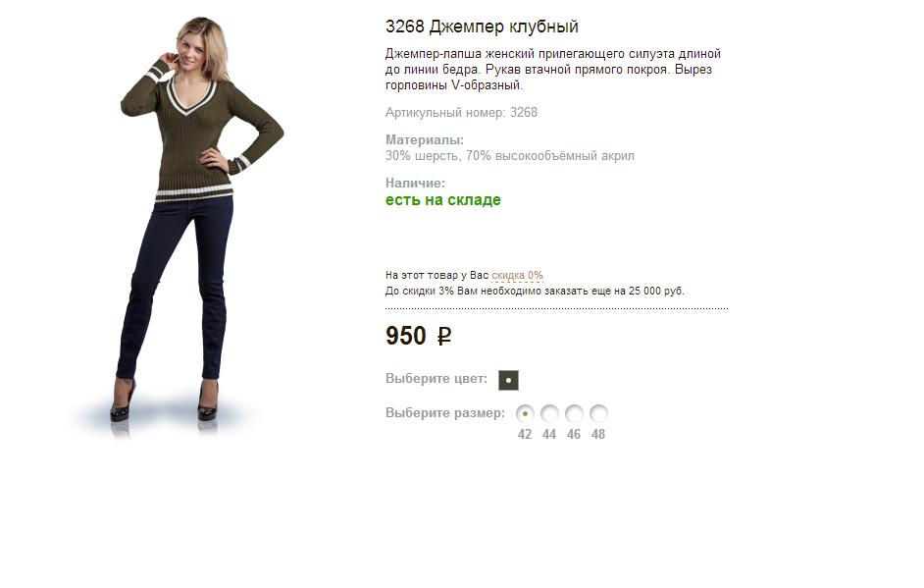Choose the size 46 radio button
The image size is (924, 588).
(574, 413)
